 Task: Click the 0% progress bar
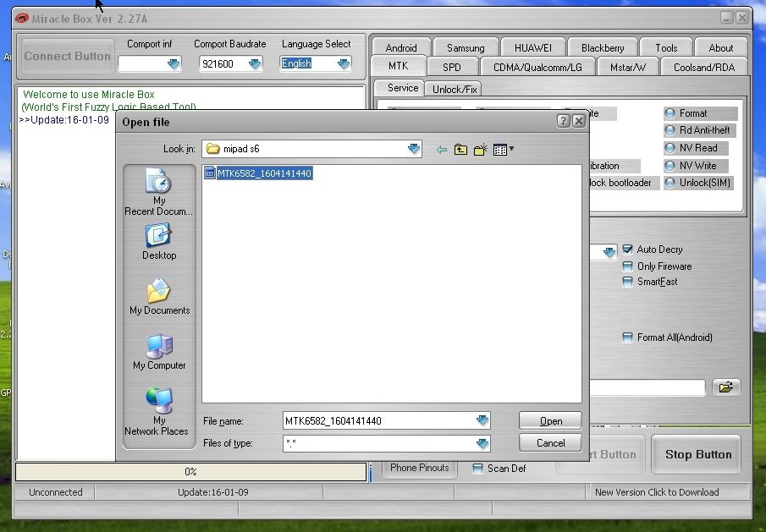pyautogui.click(x=191, y=472)
